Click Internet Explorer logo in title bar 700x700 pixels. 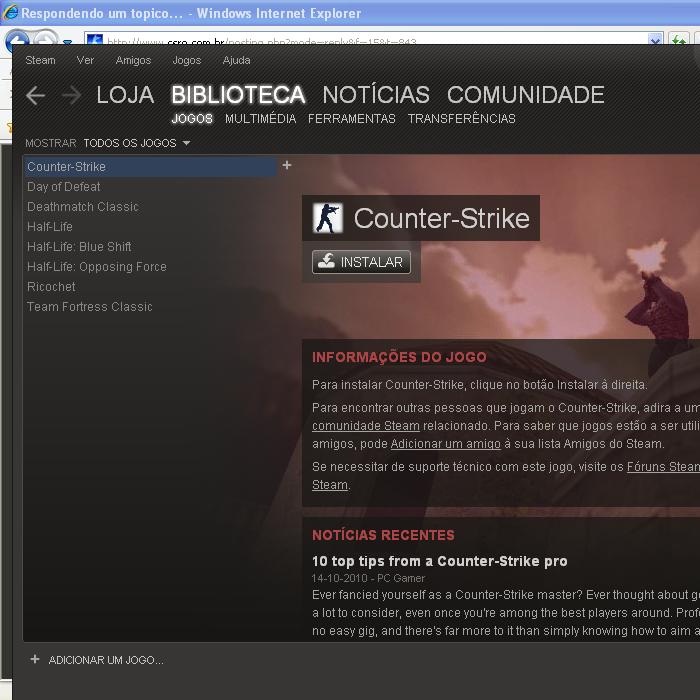[10, 12]
